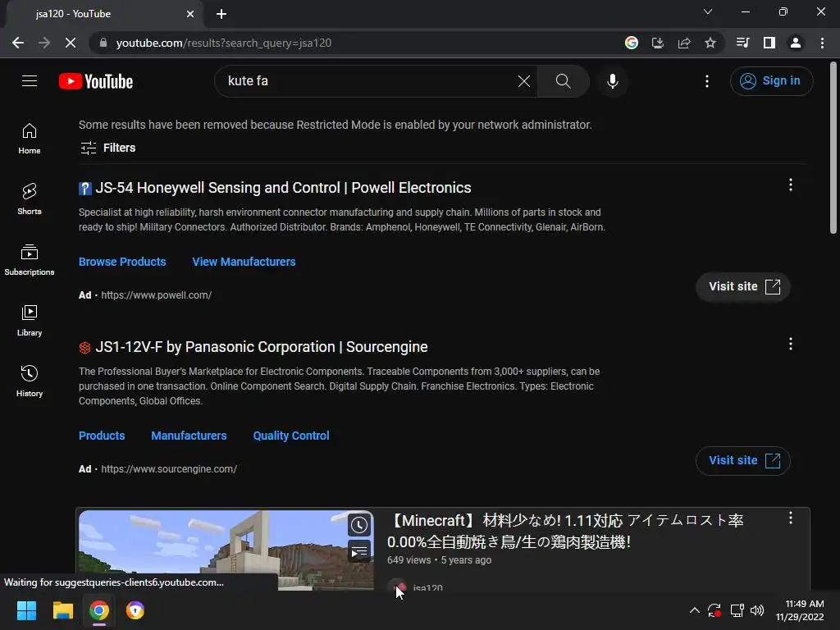Image resolution: width=840 pixels, height=630 pixels.
Task: Visit site for the Sourcengine ad
Action: [x=742, y=461]
